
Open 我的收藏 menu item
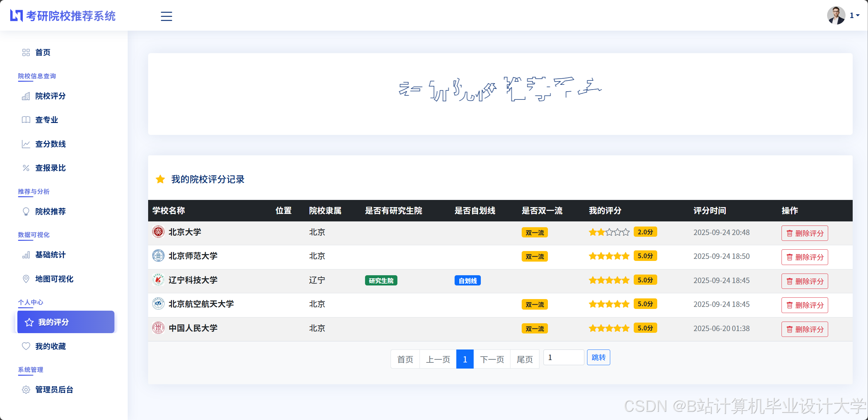pyautogui.click(x=50, y=346)
